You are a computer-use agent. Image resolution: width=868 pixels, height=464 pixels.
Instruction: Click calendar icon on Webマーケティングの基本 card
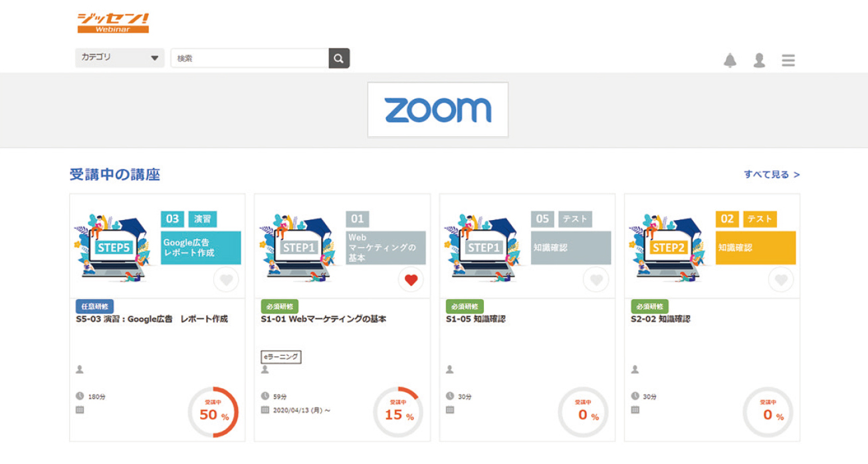265,410
